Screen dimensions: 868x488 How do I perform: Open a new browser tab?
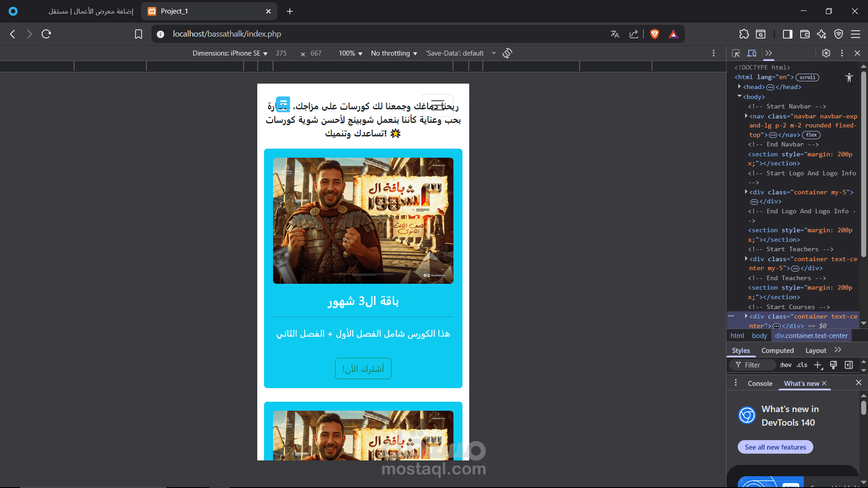point(290,11)
